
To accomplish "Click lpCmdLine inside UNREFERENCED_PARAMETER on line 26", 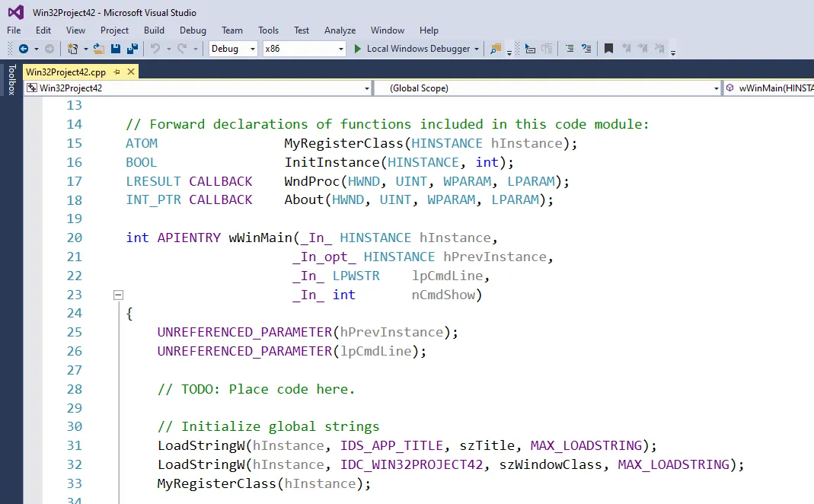I will 375,352.
